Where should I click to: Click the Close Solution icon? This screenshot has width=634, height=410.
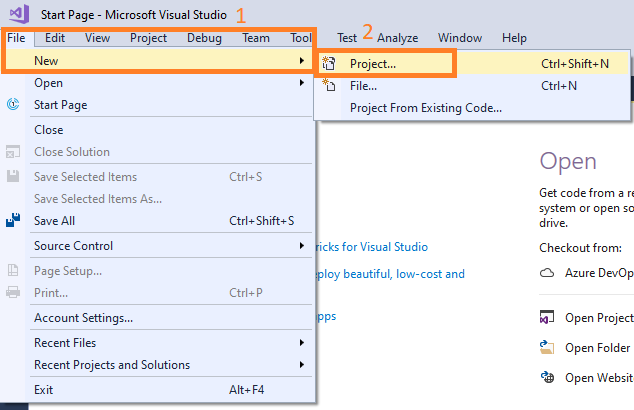tap(13, 152)
